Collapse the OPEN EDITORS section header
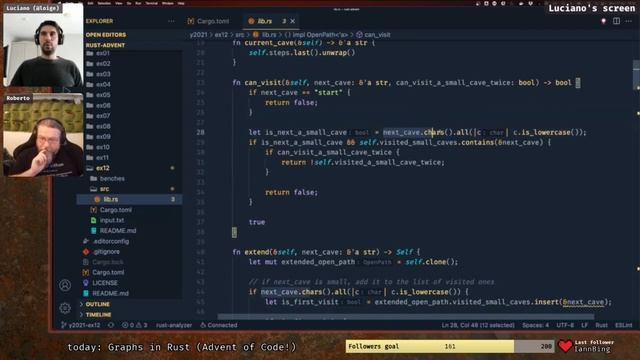The height and width of the screenshot is (360, 640). tap(106, 35)
